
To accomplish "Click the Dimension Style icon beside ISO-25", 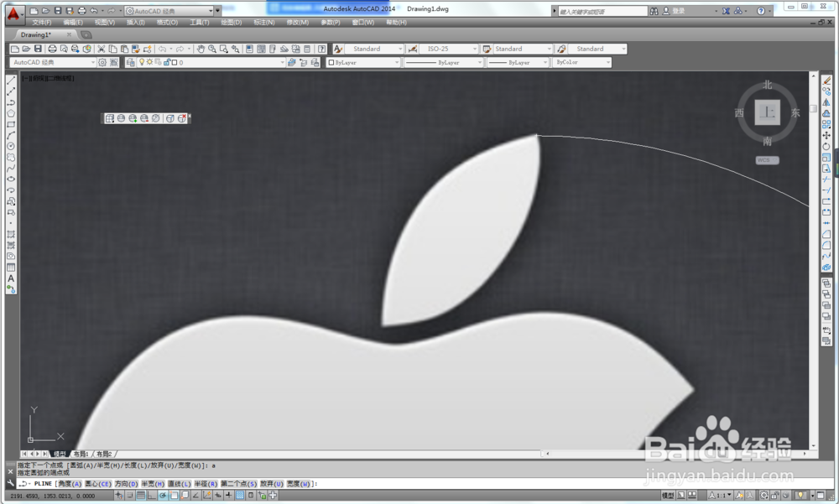I will click(413, 49).
